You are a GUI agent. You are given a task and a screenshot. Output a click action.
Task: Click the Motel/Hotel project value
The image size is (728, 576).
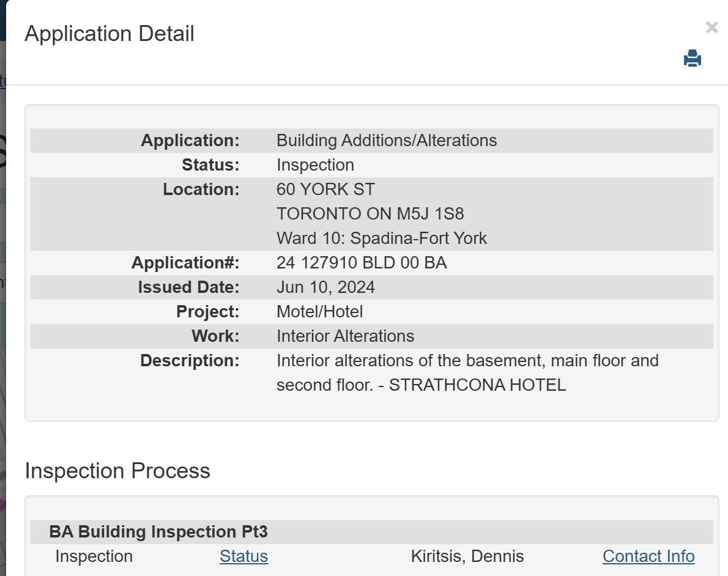coord(319,312)
